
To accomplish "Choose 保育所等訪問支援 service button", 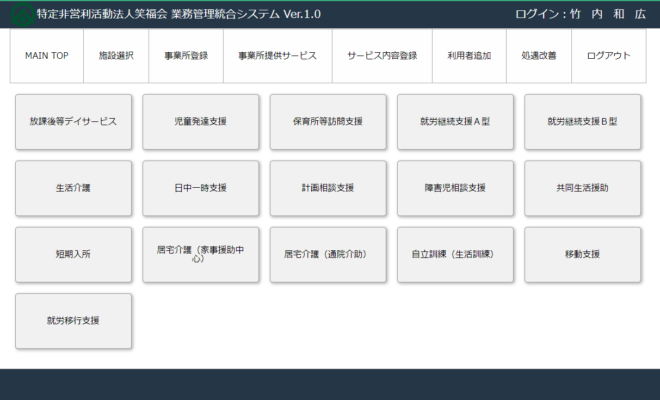I will [328, 122].
